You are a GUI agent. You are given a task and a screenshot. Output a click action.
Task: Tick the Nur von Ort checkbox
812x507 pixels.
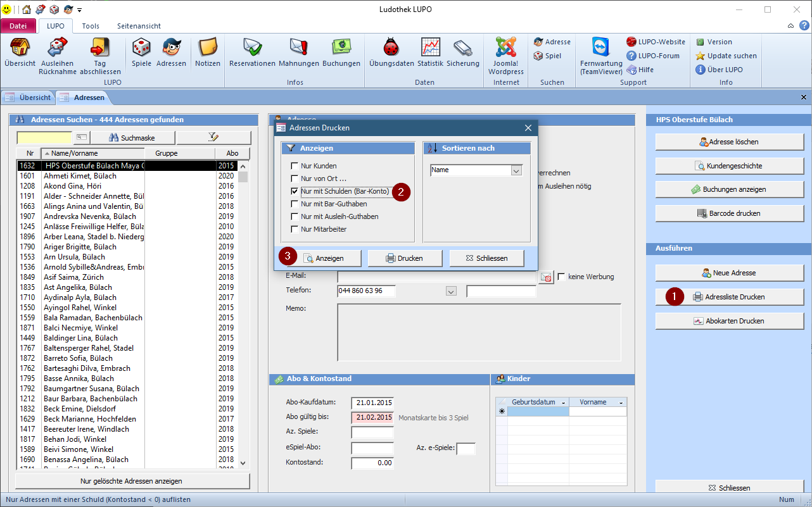[295, 178]
